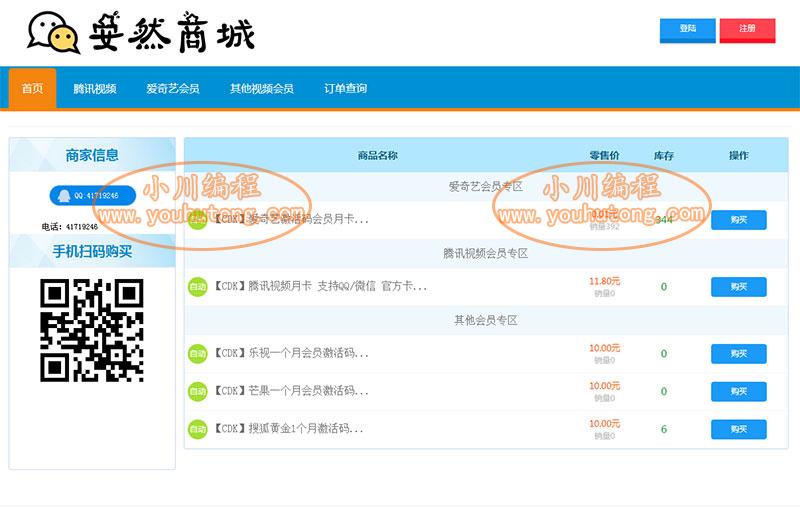Image resolution: width=800 pixels, height=509 pixels.
Task: Click the green 自动 badge on 芒果 row
Action: [197, 391]
